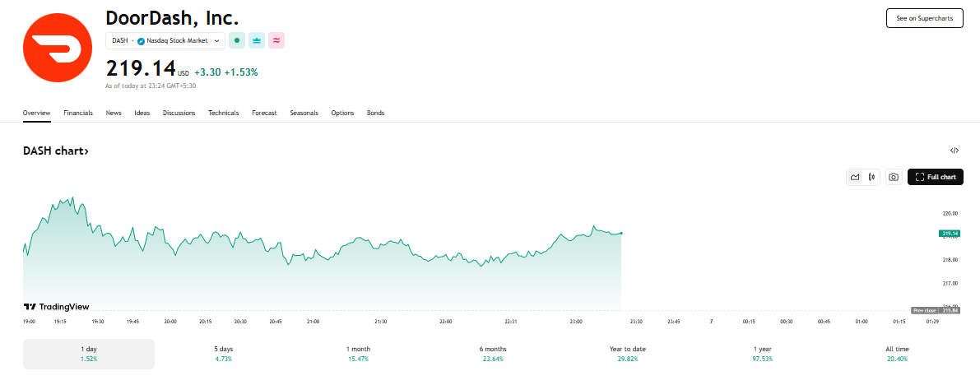Click the 217.00 price axis value
The height and width of the screenshot is (385, 980).
[950, 283]
